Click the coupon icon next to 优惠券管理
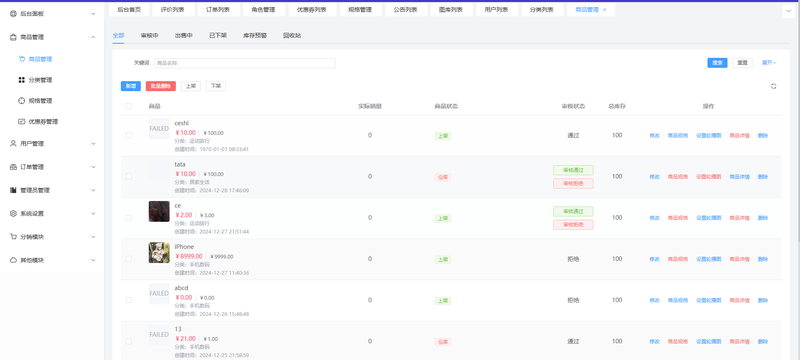Screen dimensions: 800x360 point(21,122)
